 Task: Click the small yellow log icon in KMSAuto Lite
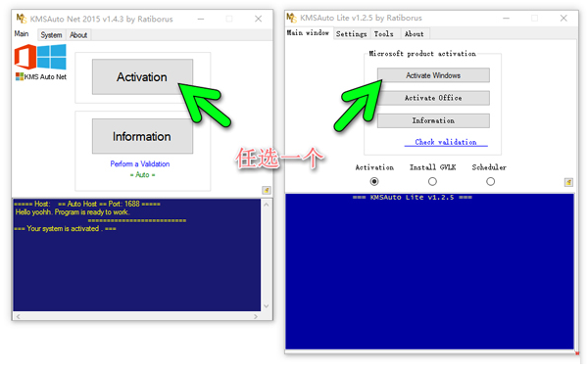pos(568,182)
